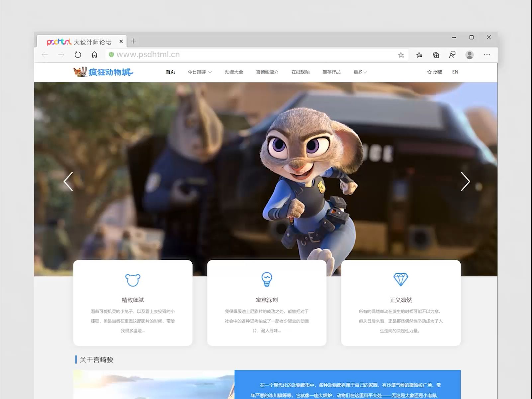The image size is (532, 399).
Task: Click the diamond icon in 正义凛然 card
Action: click(401, 280)
